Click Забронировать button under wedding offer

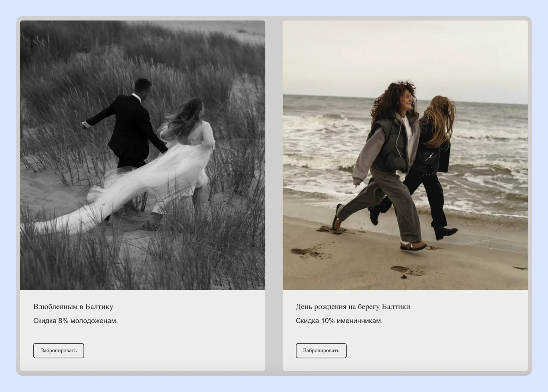[x=59, y=350]
